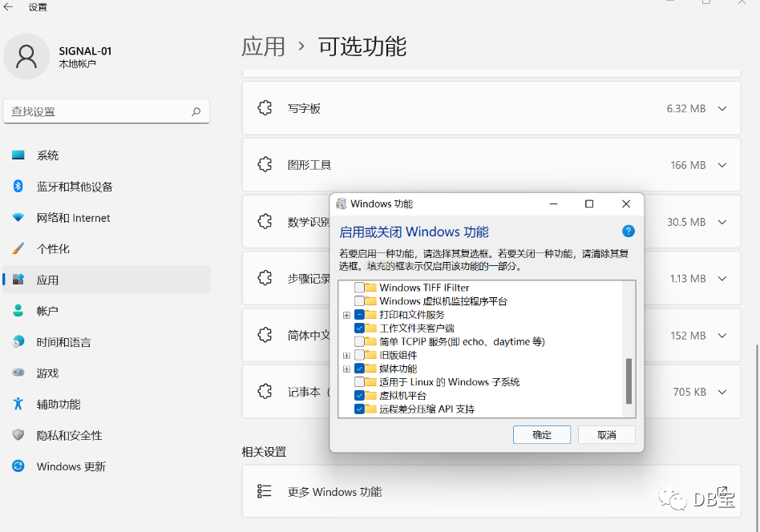Select the 虚拟机平台 tree label
The image size is (760, 532).
click(402, 395)
